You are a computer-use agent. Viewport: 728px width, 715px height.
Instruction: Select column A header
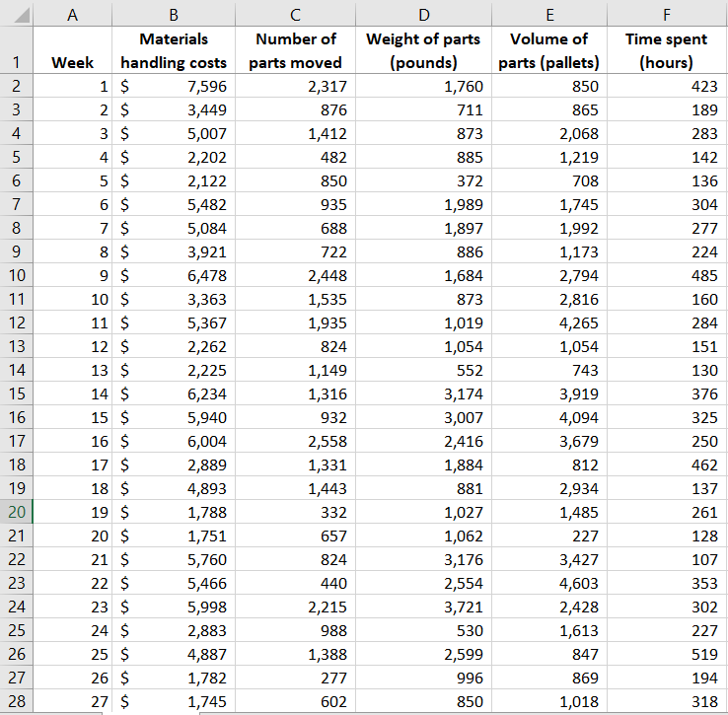pyautogui.click(x=72, y=15)
